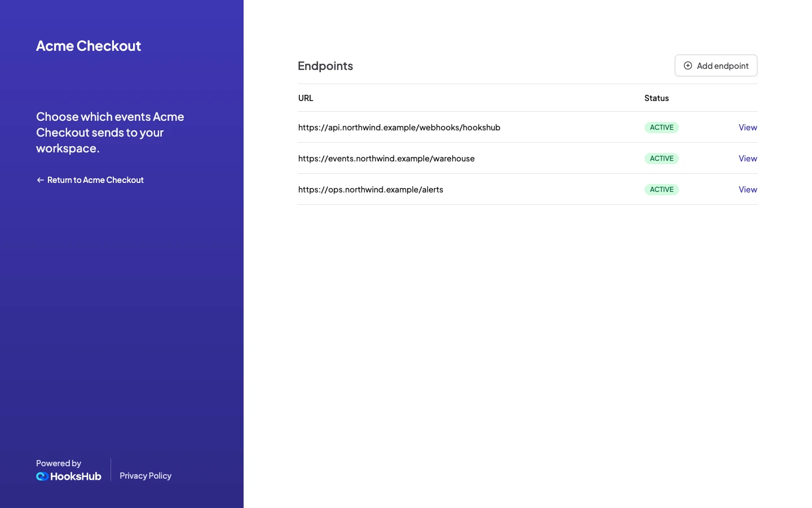This screenshot has height=508, width=812.
Task: View the ops.northwind.example alerts endpoint
Action: [x=748, y=190]
